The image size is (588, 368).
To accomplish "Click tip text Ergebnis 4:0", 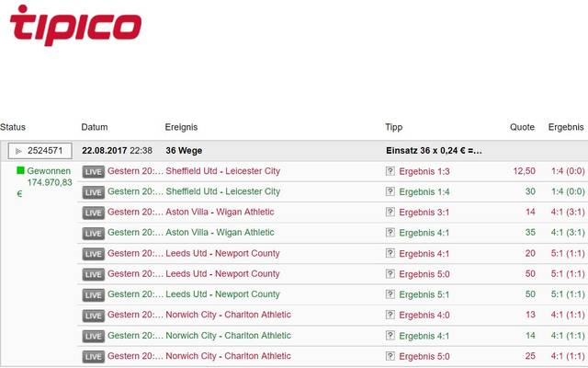I will click(x=424, y=315).
